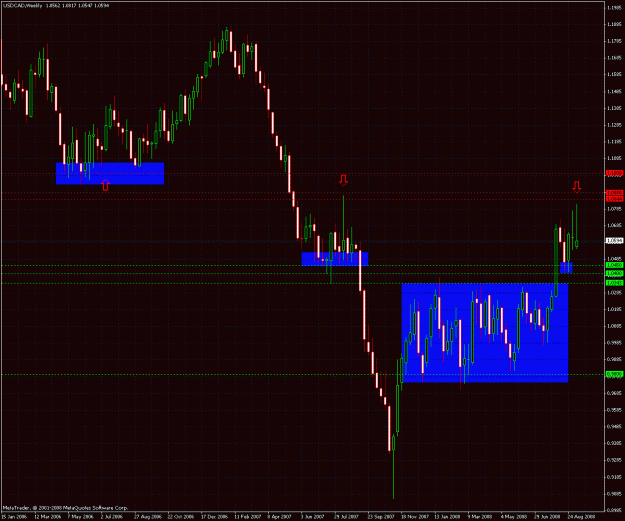Click the green 1.0400 price level label
Viewport: 625px width, 521px height.
[x=614, y=273]
